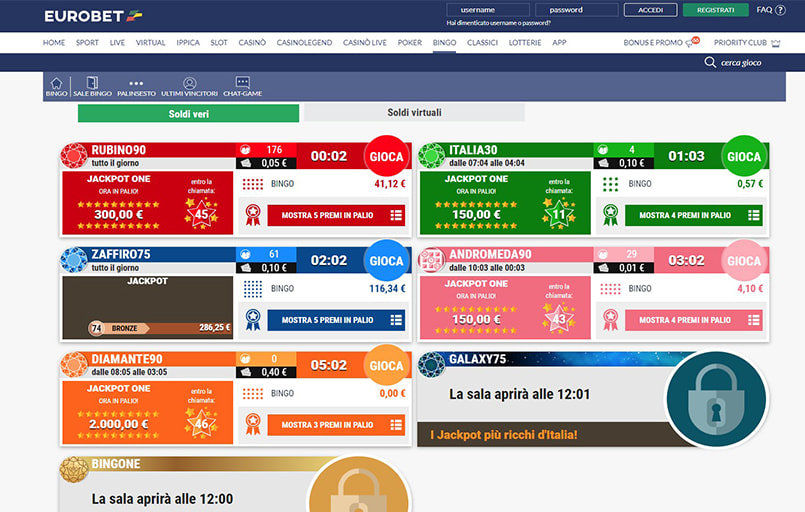The image size is (805, 512).
Task: Click the green Registrati button
Action: tap(715, 10)
